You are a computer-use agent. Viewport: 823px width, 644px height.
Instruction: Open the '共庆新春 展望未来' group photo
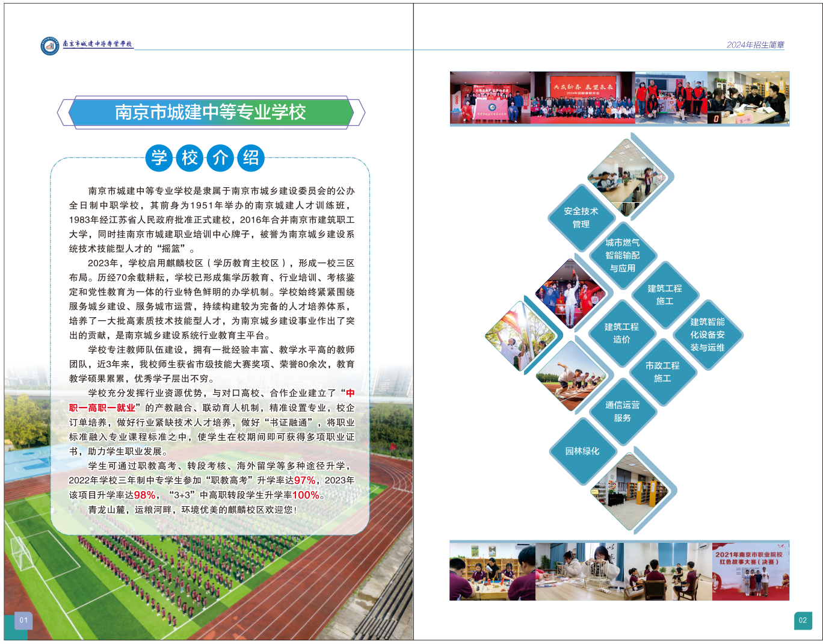[583, 98]
